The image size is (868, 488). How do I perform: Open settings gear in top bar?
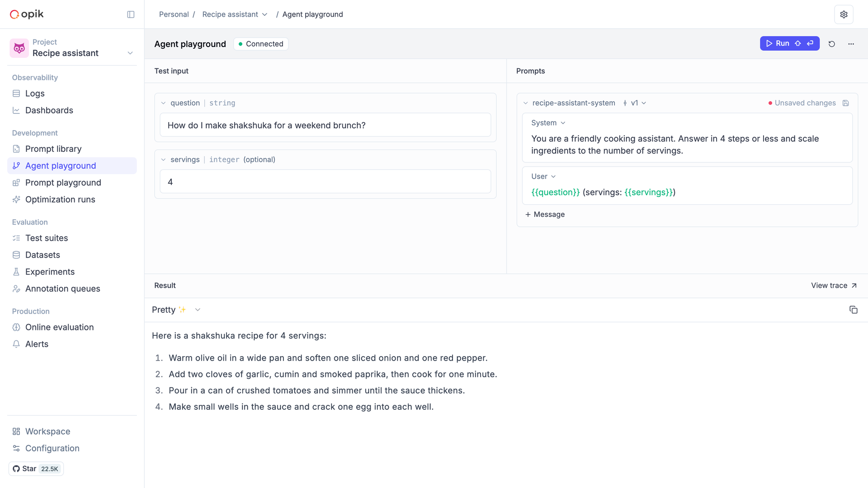coord(844,14)
